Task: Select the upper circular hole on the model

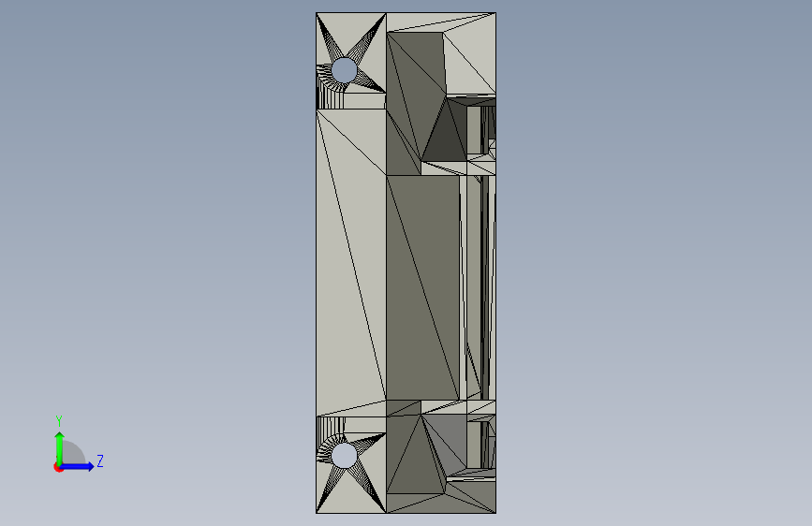Action: pos(344,70)
